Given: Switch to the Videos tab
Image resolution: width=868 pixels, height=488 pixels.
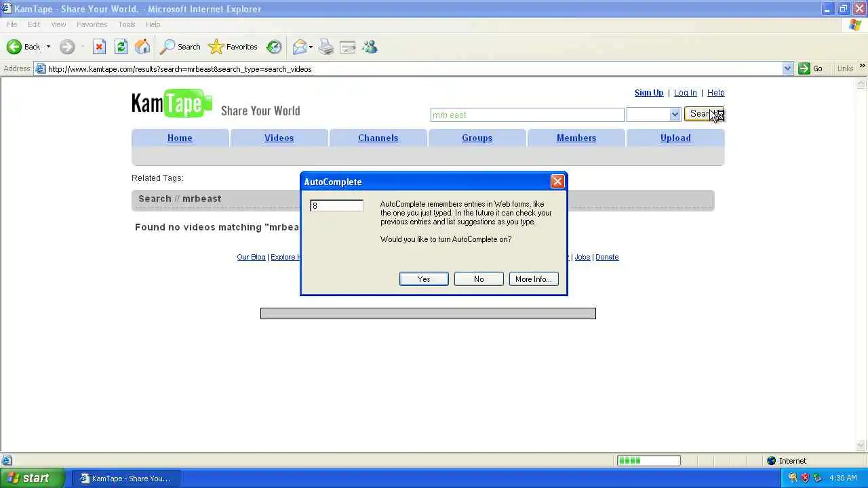Looking at the screenshot, I should (279, 138).
